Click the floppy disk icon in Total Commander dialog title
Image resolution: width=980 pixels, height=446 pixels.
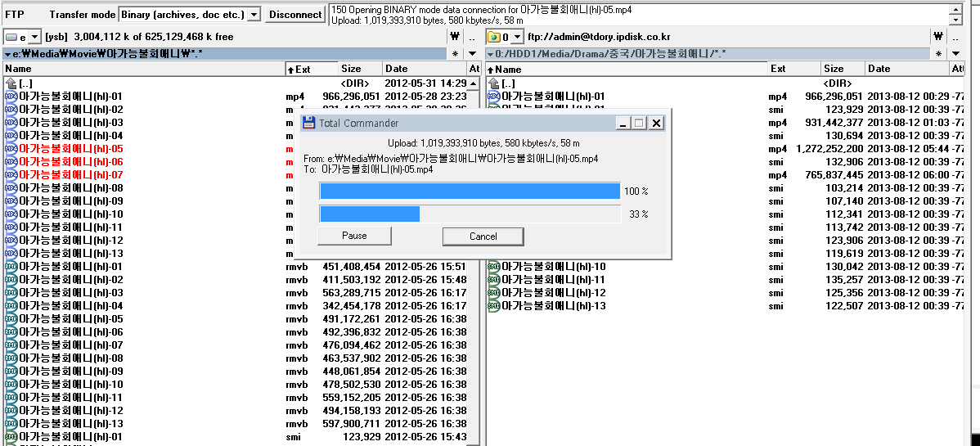pyautogui.click(x=308, y=123)
